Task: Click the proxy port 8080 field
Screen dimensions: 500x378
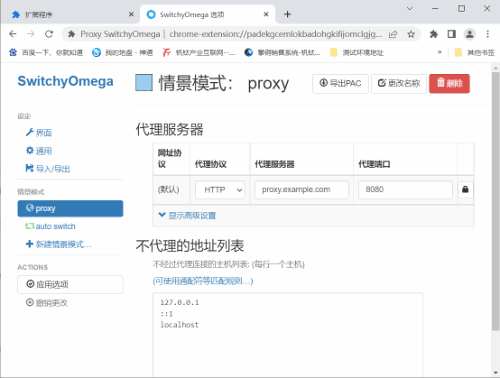Action: click(405, 190)
